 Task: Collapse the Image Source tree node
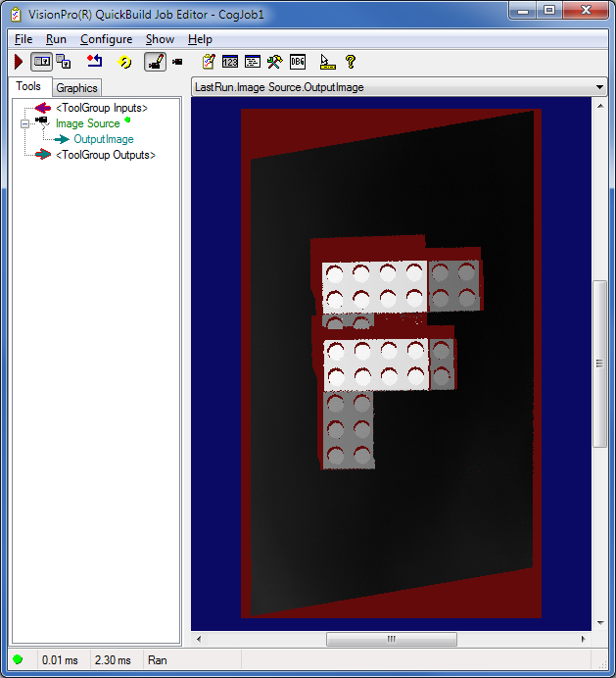pyautogui.click(x=25, y=123)
